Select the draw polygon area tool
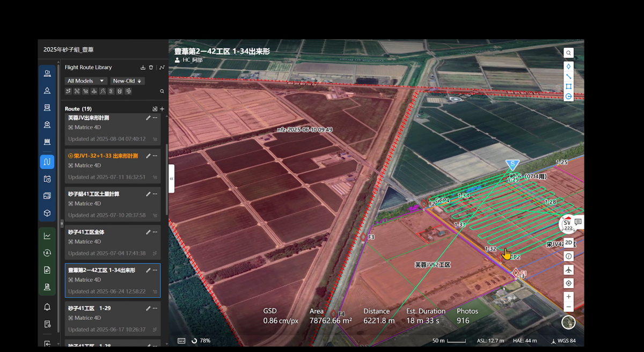The image size is (644, 352). click(x=568, y=86)
